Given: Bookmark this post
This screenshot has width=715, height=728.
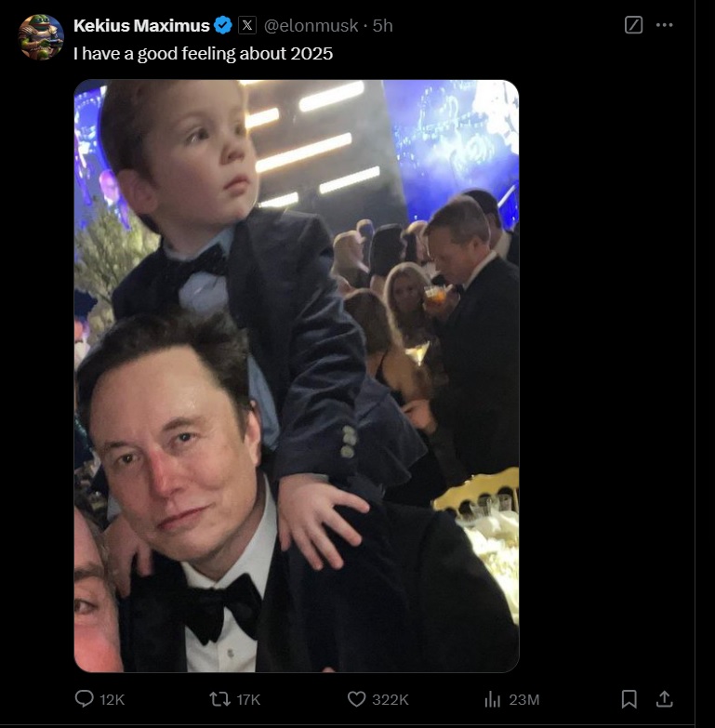Looking at the screenshot, I should point(629,698).
